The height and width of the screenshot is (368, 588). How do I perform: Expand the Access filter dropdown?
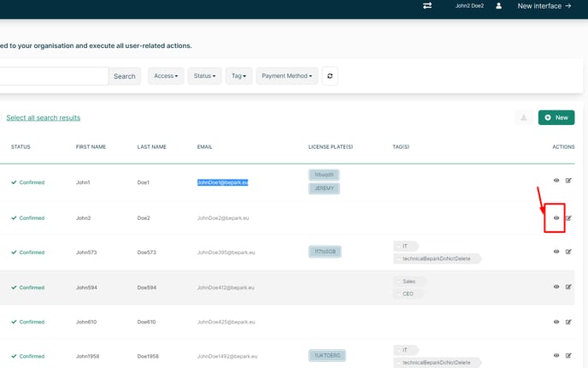point(166,76)
